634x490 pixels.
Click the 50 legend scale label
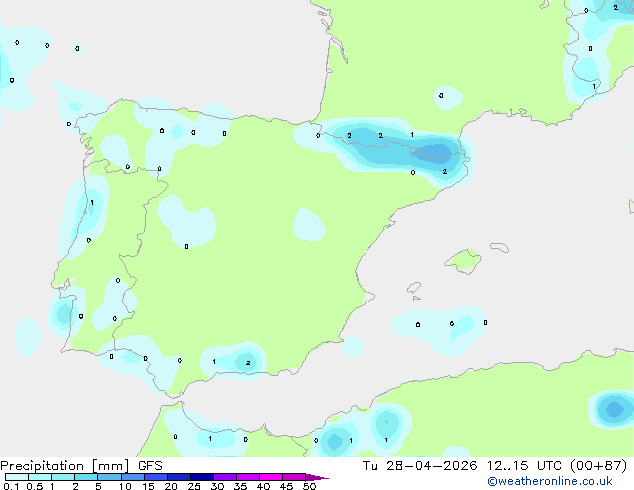click(x=309, y=486)
